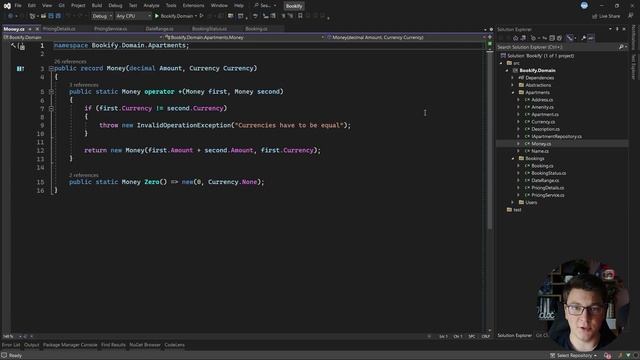
Task: Switch to Booking.cs tab
Action: pyautogui.click(x=256, y=29)
